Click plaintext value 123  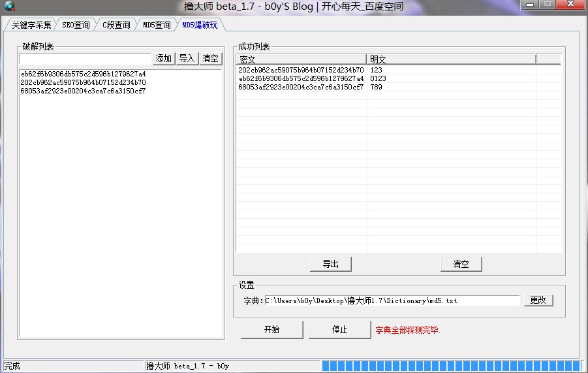376,70
